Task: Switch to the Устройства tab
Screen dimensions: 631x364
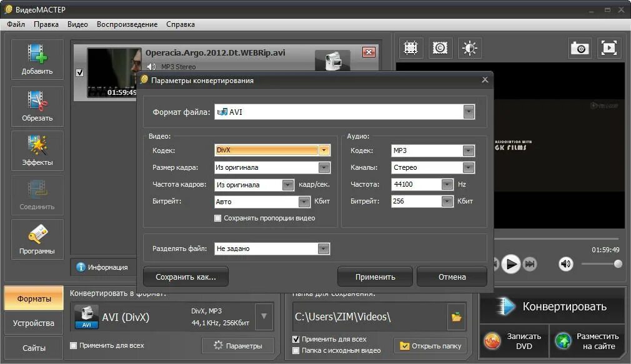Action: coord(34,323)
